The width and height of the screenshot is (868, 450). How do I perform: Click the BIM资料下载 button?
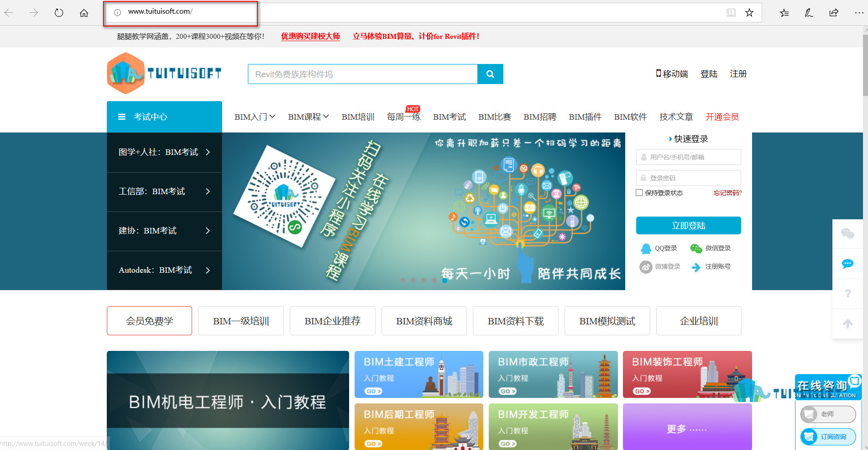tap(516, 321)
